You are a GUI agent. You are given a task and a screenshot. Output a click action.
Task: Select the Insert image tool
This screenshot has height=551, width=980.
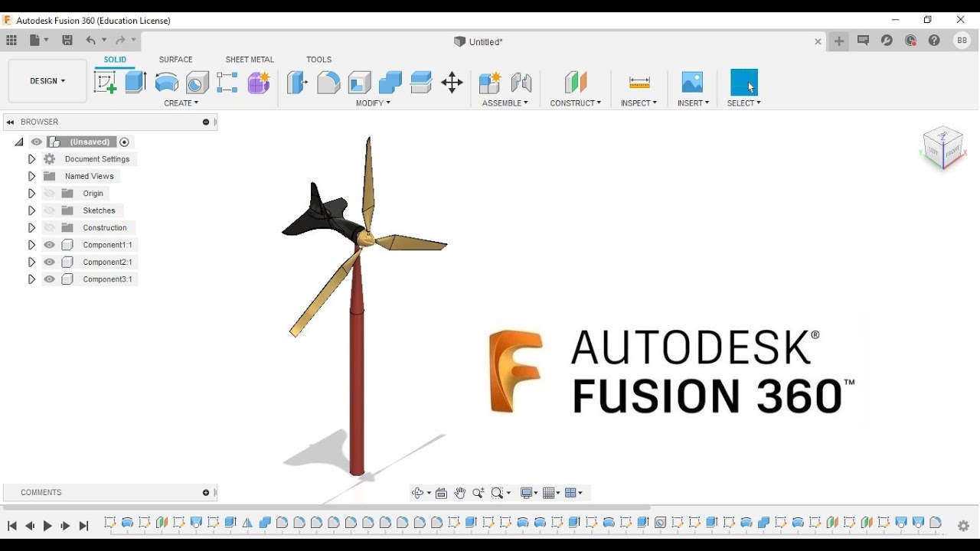point(692,82)
